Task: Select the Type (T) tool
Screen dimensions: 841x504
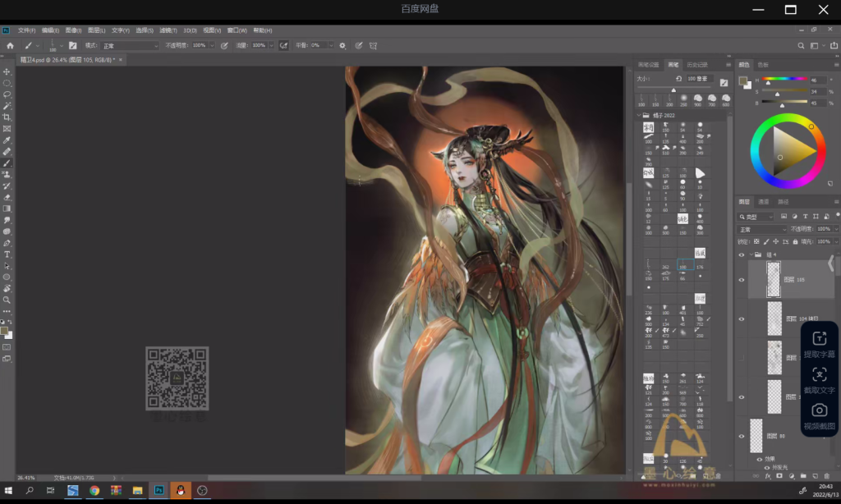Action: point(7,254)
